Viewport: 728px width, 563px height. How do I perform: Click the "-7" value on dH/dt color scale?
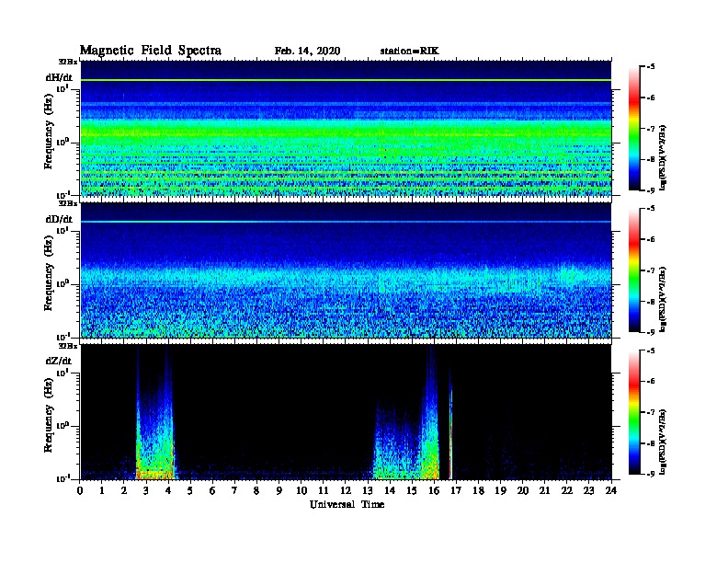tap(650, 129)
